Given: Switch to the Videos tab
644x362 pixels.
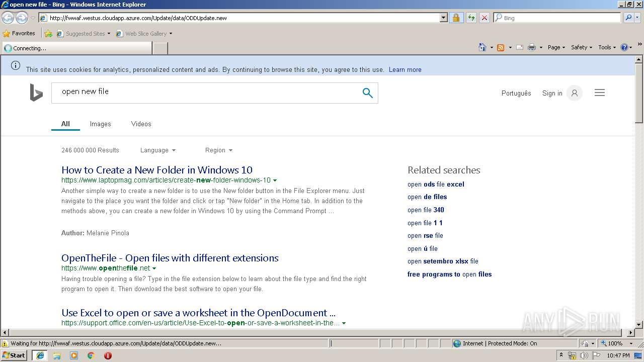Looking at the screenshot, I should pos(141,124).
